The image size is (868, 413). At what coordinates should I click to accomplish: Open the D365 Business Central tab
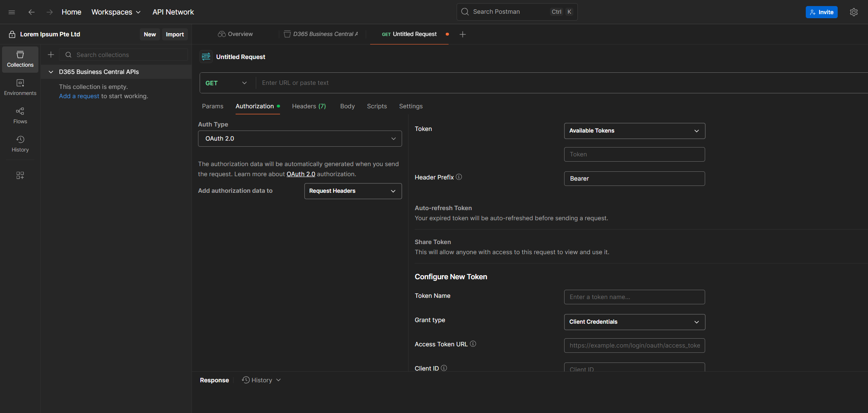(x=322, y=34)
